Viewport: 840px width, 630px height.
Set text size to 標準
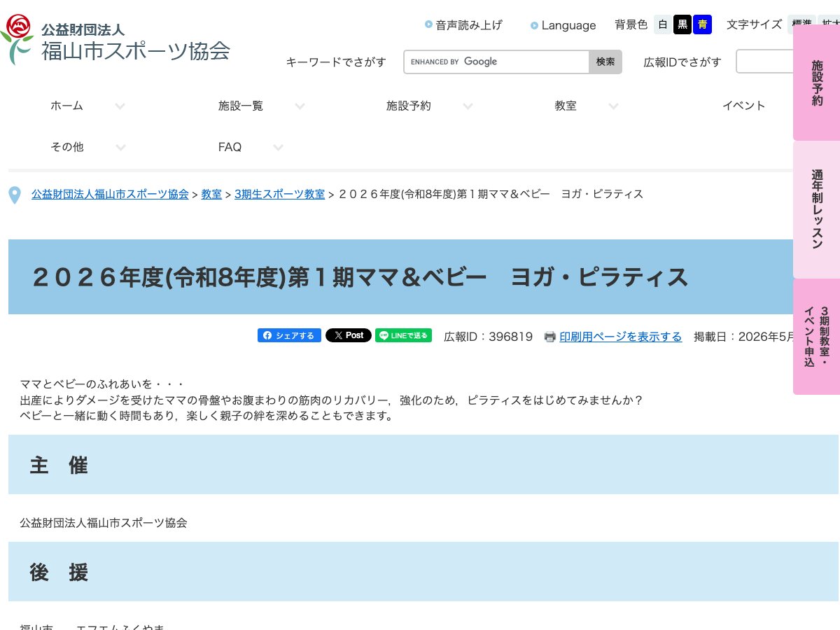(801, 24)
